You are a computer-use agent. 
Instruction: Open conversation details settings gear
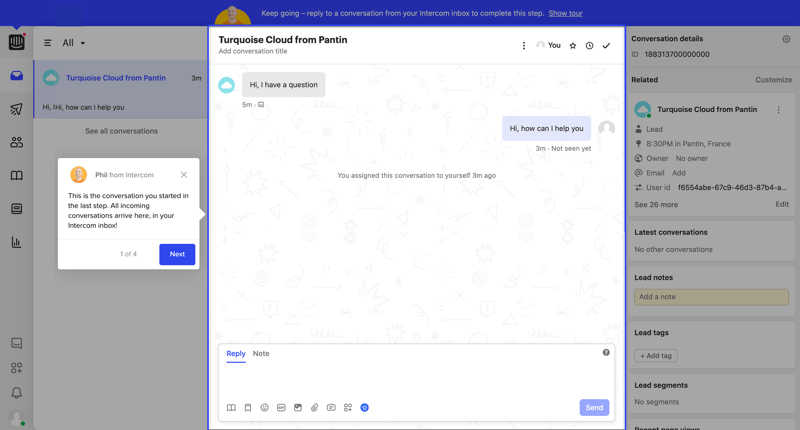click(786, 39)
